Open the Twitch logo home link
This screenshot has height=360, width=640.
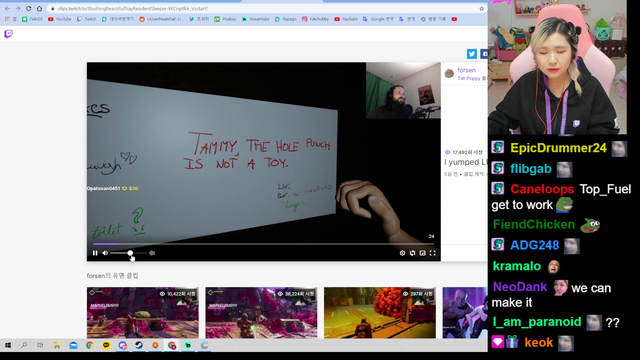(8, 34)
